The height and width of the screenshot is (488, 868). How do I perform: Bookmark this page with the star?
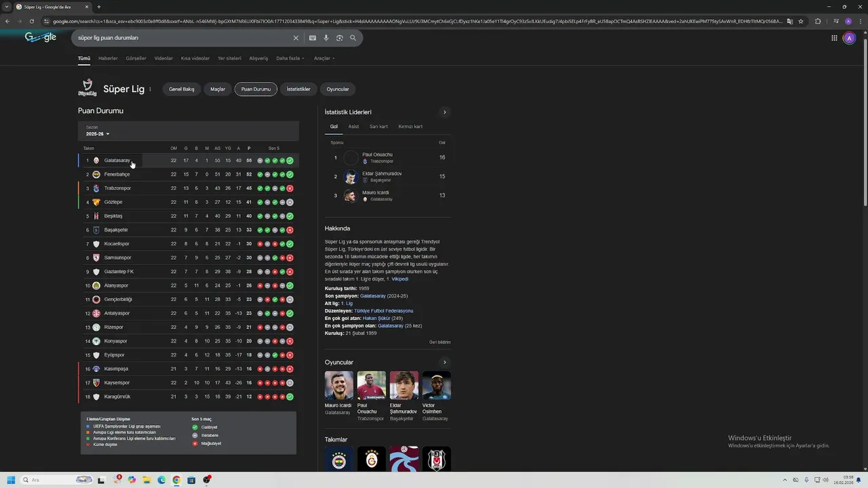(801, 21)
